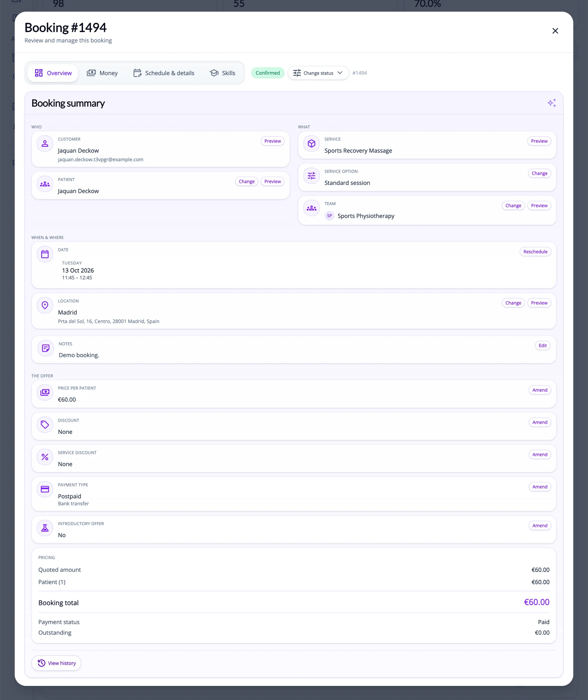Click the discount tag icon
The image size is (588, 700).
(x=45, y=424)
